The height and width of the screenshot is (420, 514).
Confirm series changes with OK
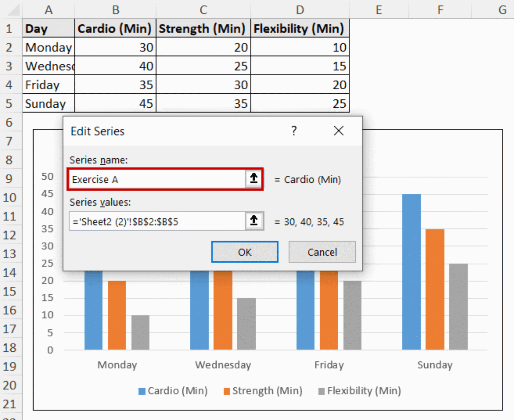(x=245, y=252)
